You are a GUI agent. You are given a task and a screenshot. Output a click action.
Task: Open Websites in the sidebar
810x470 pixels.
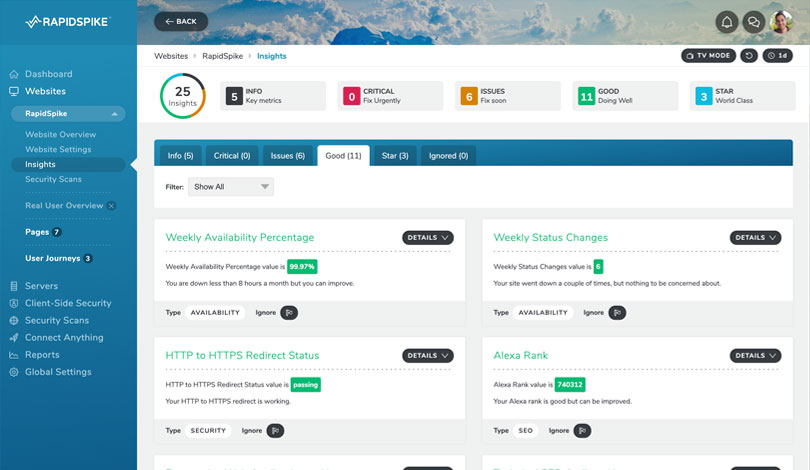pos(45,91)
